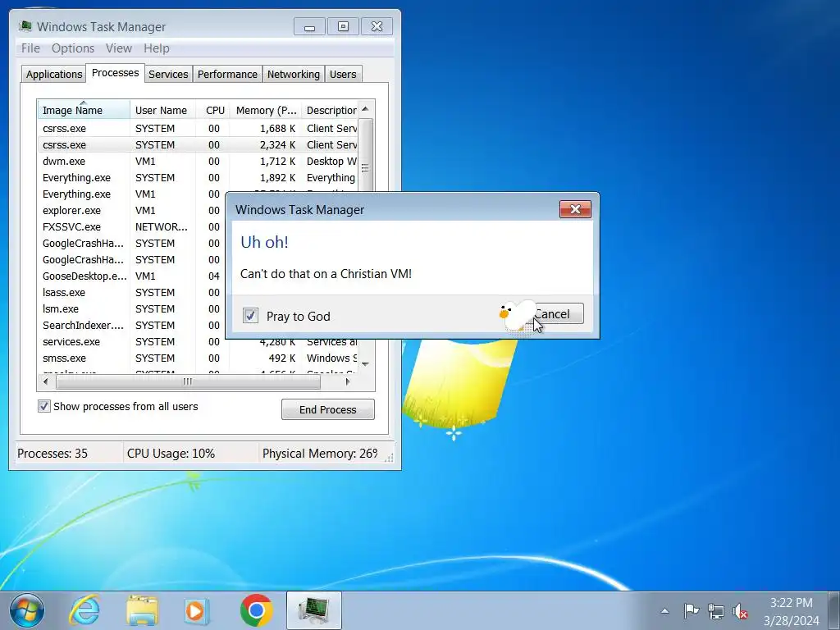840x630 pixels.
Task: Select the FXSSVC.exe process
Action: 131,226
